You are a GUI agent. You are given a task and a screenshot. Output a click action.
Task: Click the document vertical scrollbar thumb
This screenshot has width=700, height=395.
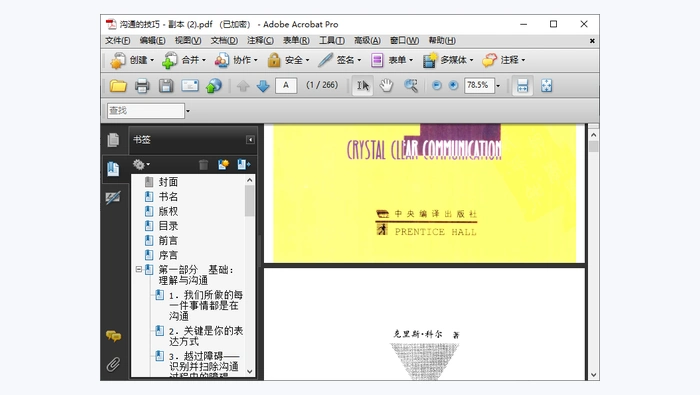tap(593, 146)
